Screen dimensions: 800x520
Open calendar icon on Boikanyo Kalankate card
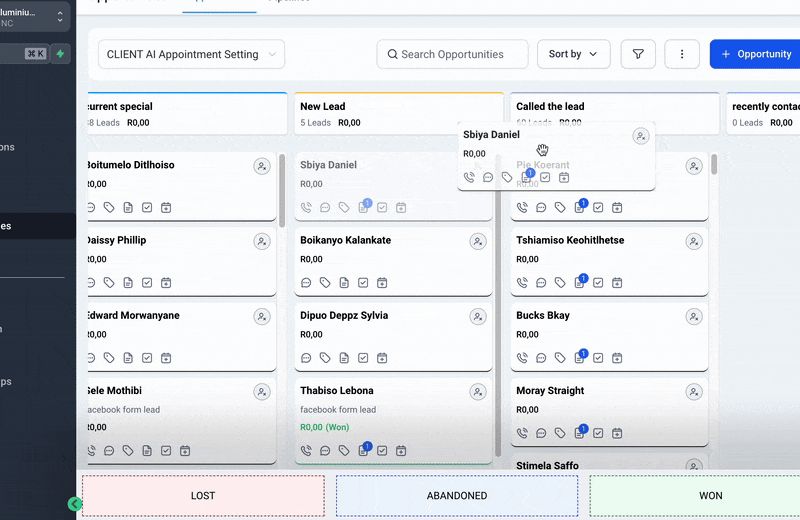point(382,283)
